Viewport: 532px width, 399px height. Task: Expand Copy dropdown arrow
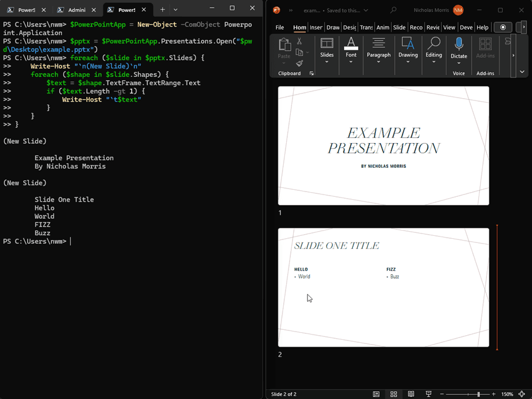point(307,52)
